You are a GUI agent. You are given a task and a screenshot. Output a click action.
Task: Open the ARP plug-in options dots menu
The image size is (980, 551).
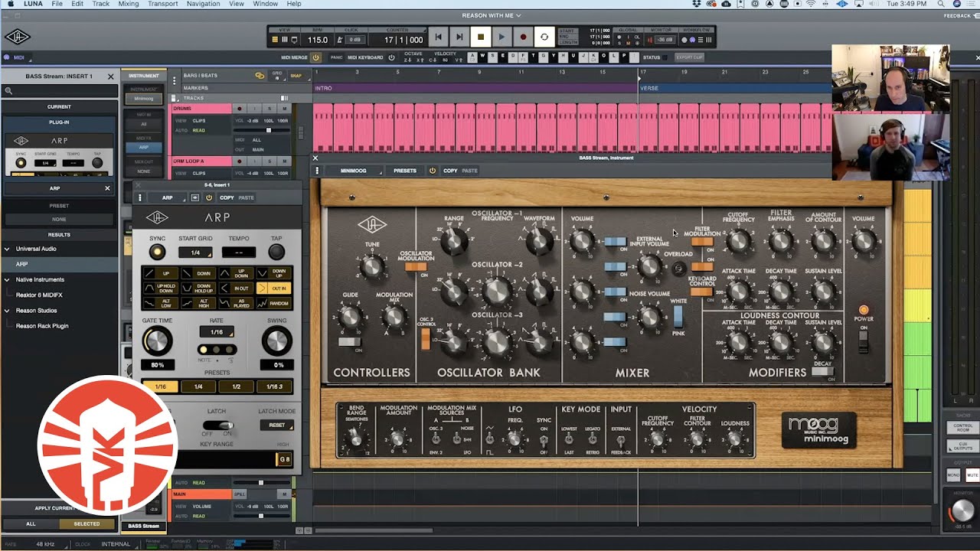[140, 197]
